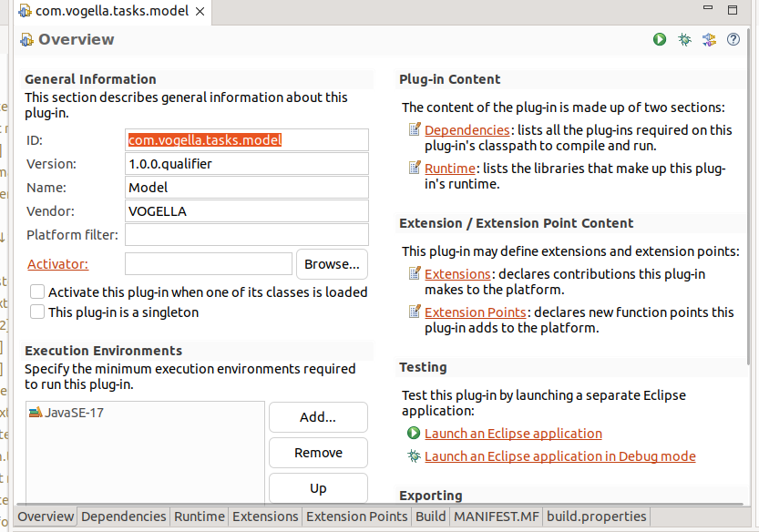
Task: Switch to the Overview tab
Action: [46, 517]
